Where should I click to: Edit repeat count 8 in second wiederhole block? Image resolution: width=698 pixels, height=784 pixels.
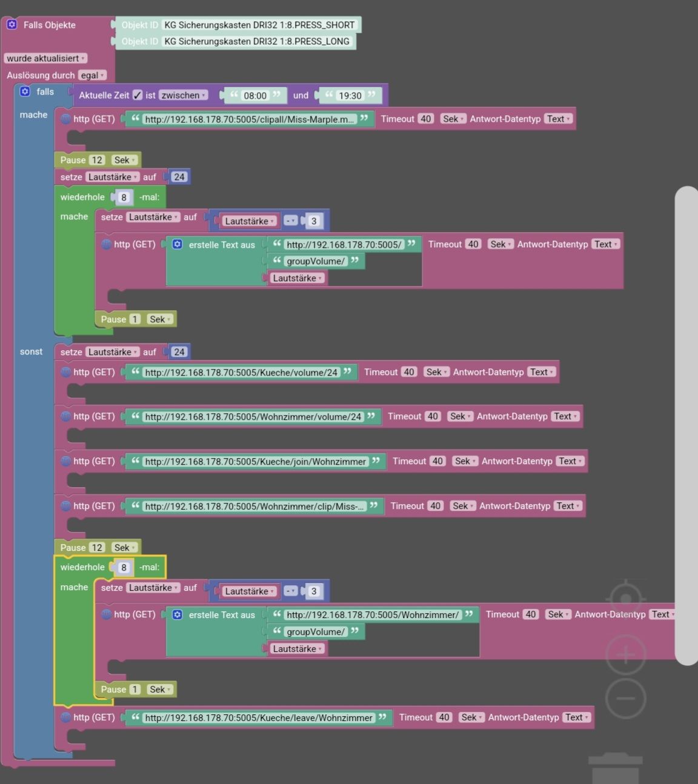[124, 568]
